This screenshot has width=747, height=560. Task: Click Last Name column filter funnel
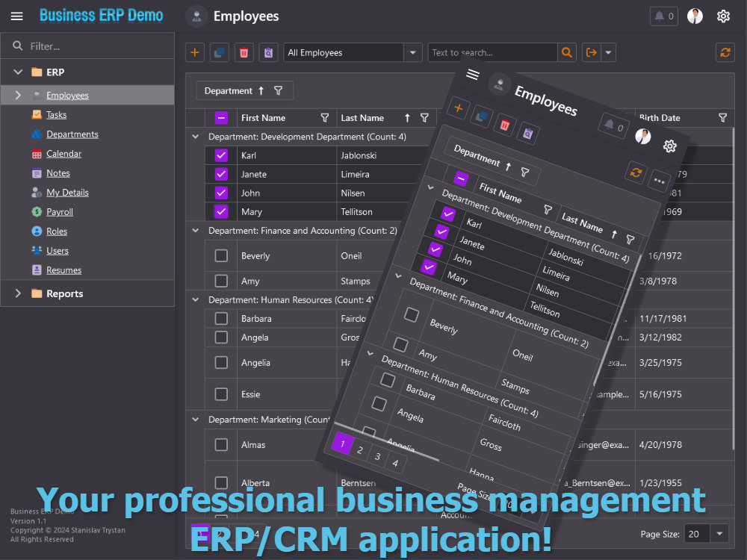[424, 118]
